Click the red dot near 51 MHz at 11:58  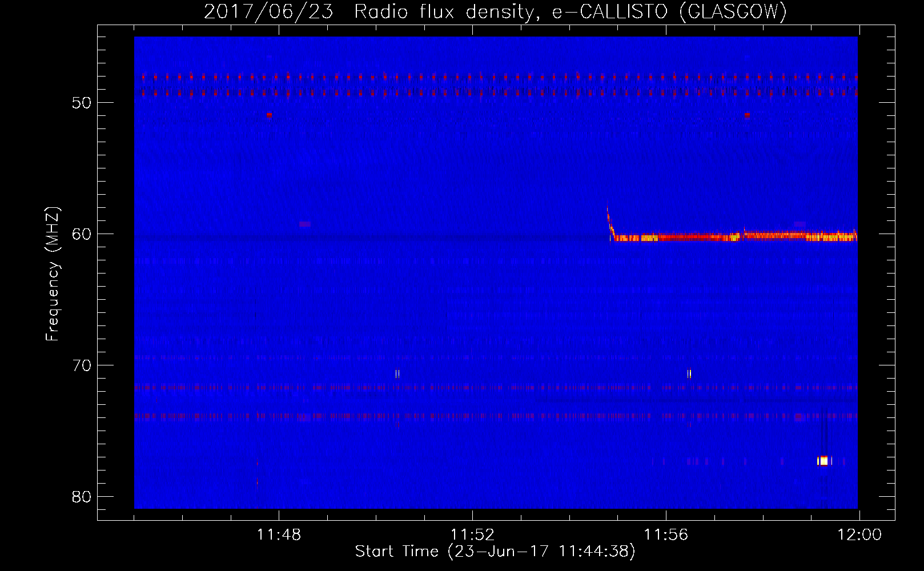(747, 115)
